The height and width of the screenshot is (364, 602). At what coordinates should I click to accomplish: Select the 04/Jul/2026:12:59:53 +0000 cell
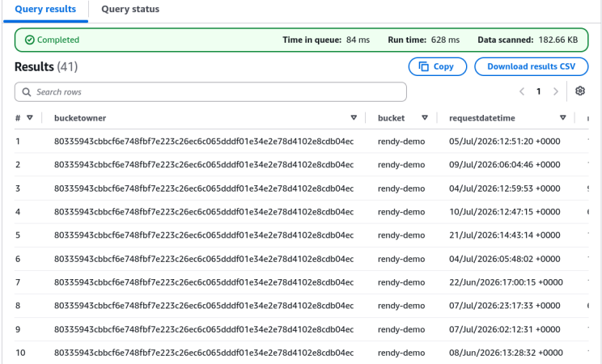pyautogui.click(x=504, y=188)
